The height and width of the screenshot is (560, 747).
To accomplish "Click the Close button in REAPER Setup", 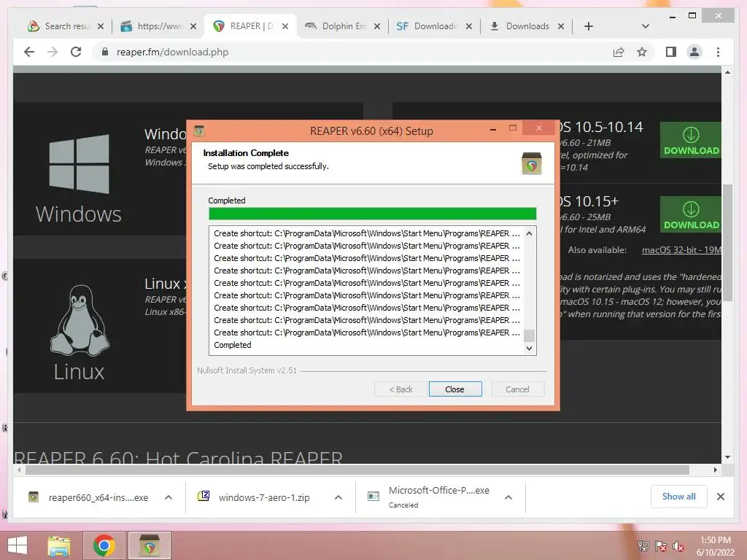I will tap(455, 389).
